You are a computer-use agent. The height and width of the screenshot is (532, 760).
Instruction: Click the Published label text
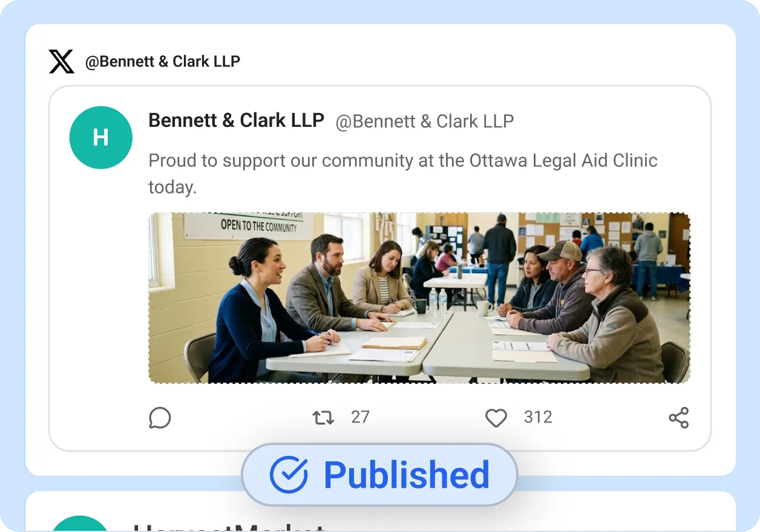pos(407,475)
